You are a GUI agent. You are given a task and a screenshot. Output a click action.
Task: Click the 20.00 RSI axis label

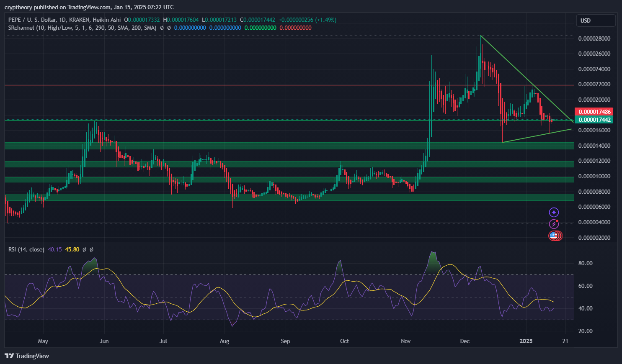pyautogui.click(x=585, y=331)
